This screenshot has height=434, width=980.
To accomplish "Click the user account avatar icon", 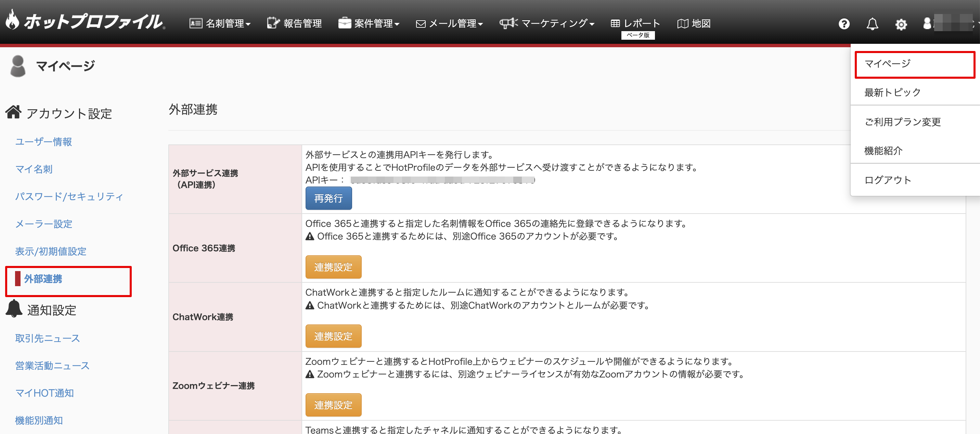I will point(927,23).
